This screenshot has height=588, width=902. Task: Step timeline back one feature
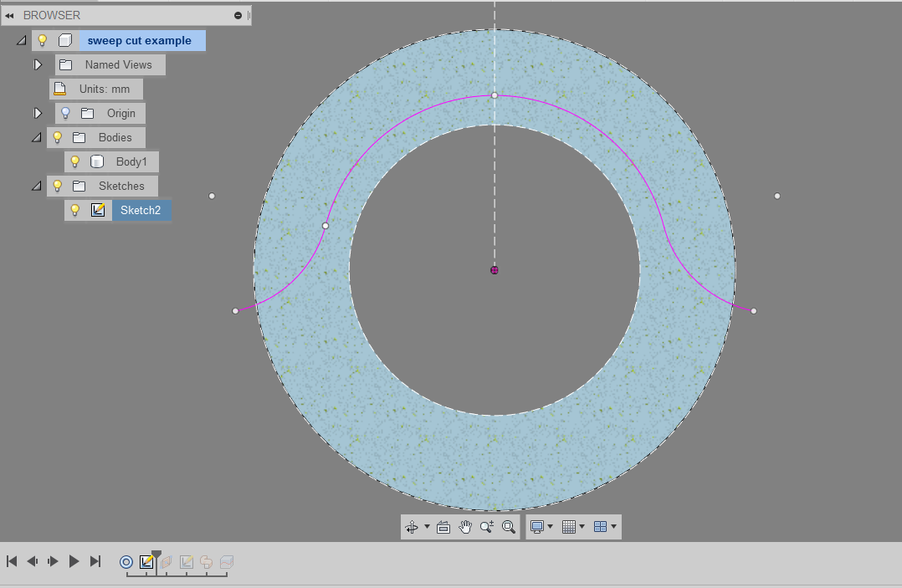click(x=32, y=561)
